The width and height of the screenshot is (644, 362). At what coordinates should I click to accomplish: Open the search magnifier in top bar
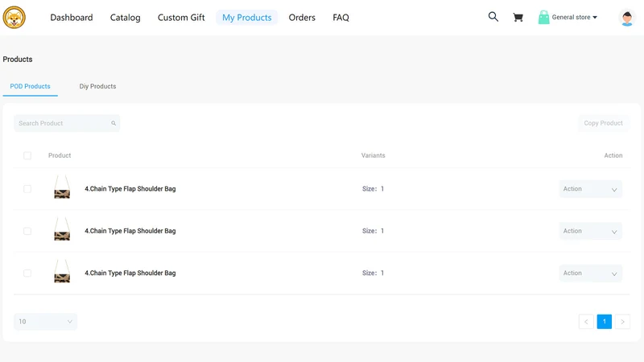coord(493,17)
